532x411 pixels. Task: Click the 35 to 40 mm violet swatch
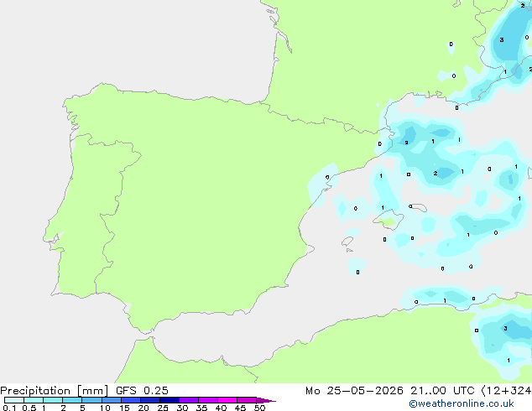click(208, 400)
